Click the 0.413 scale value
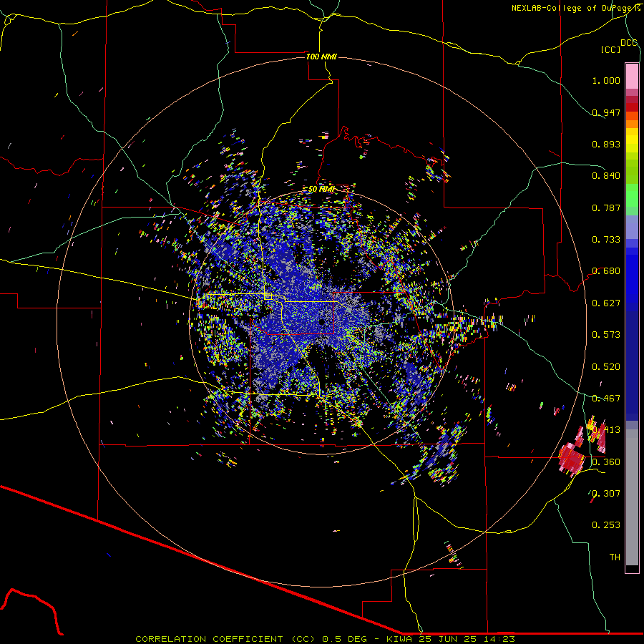The height and width of the screenshot is (644, 644). (606, 430)
